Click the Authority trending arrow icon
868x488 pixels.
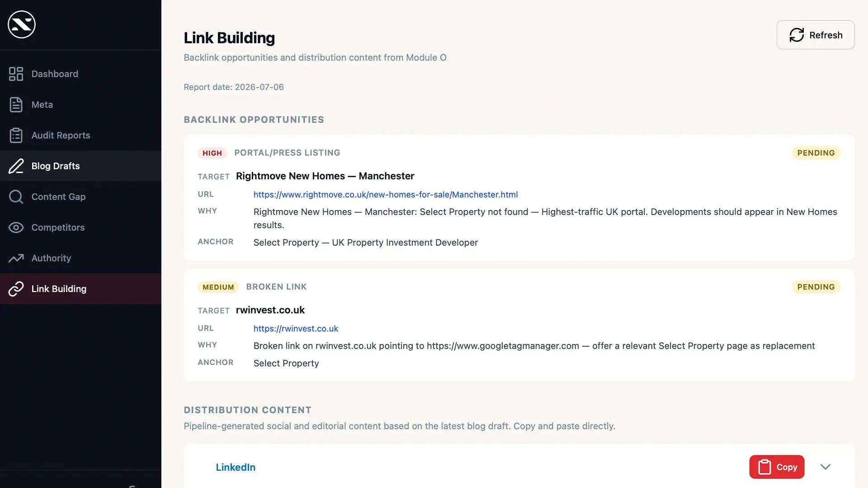(x=16, y=258)
